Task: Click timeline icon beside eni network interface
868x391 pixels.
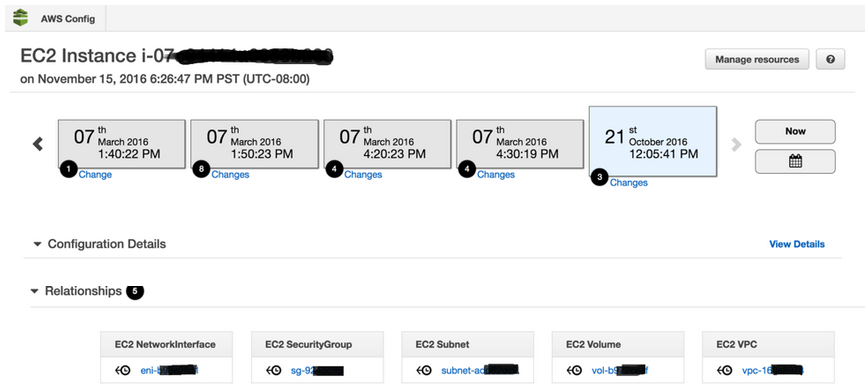Action: tap(123, 371)
